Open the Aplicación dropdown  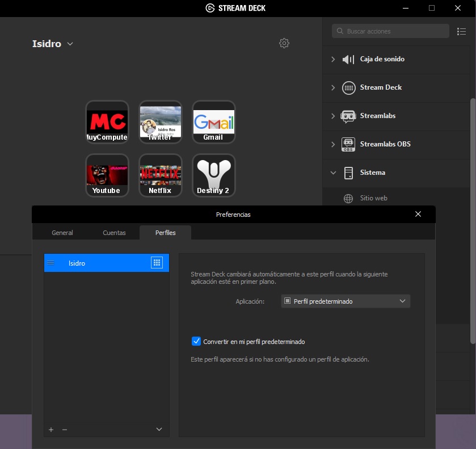point(346,301)
